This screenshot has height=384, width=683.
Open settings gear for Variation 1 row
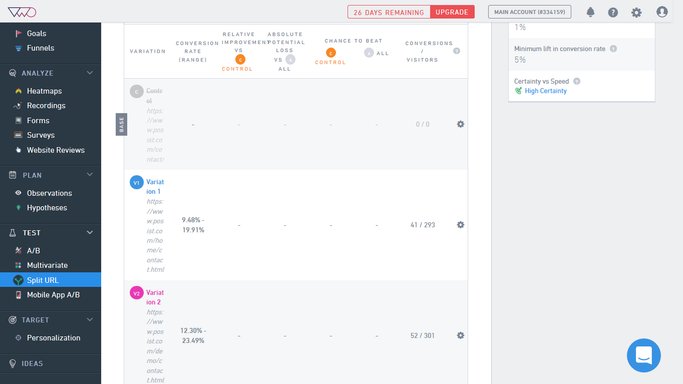[460, 225]
